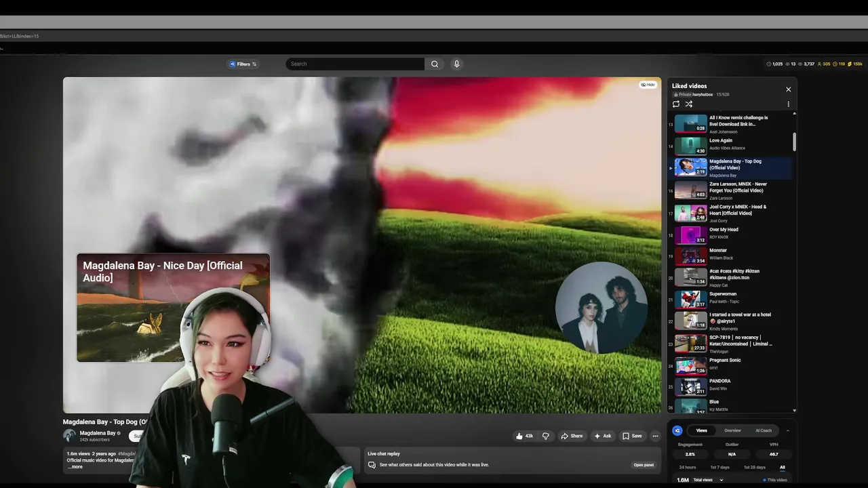Click the circular channel end-screen avatar

pyautogui.click(x=601, y=308)
